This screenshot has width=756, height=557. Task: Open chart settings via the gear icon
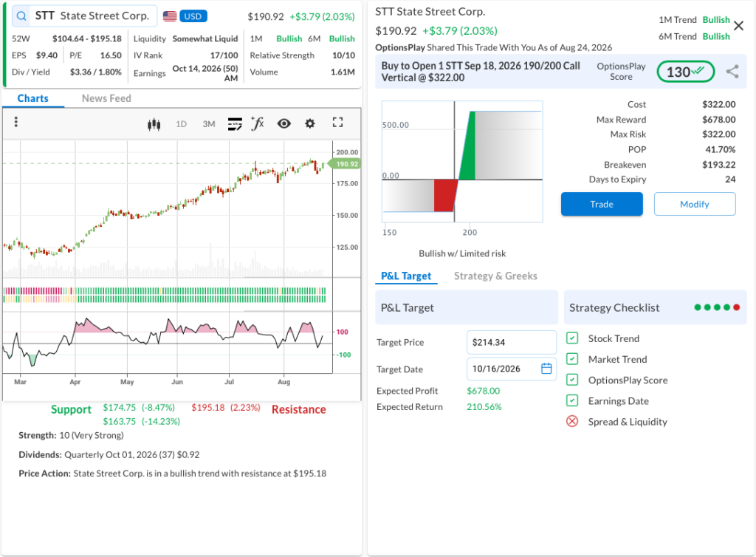[310, 123]
